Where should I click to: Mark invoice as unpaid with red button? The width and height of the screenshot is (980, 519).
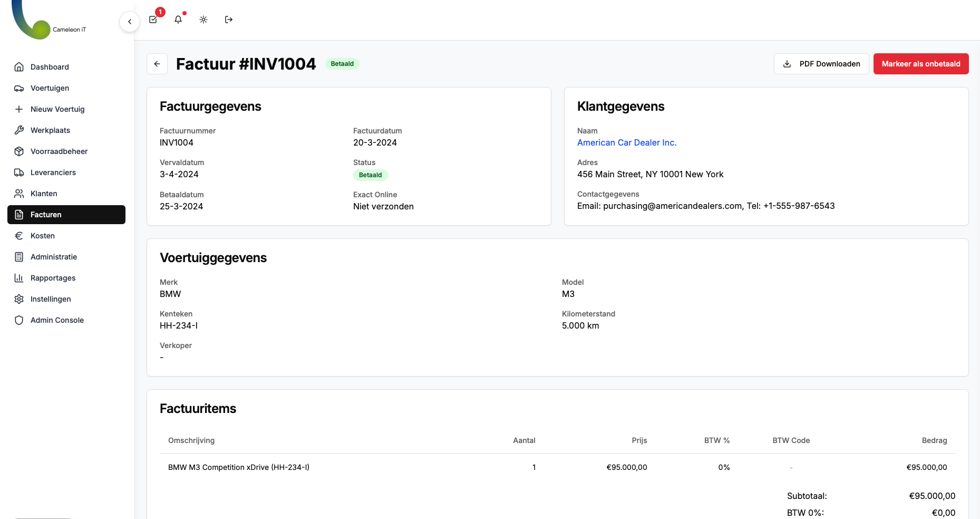click(920, 64)
